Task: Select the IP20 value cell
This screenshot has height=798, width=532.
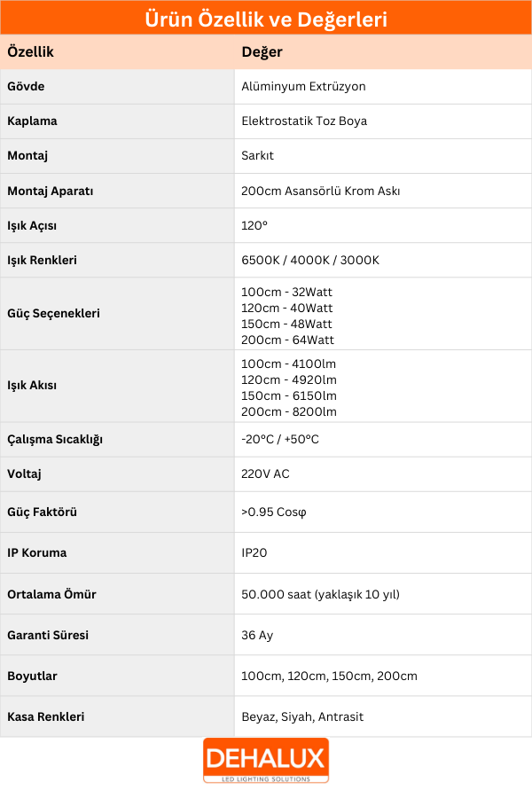Action: [255, 553]
